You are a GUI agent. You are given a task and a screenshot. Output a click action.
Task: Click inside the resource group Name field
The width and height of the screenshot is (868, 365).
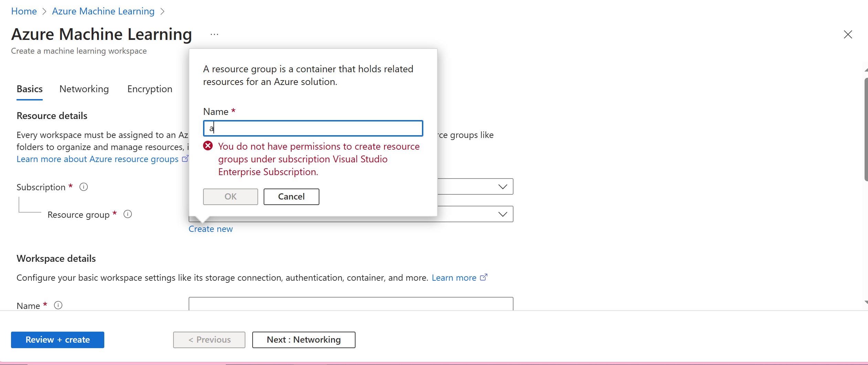tap(312, 128)
